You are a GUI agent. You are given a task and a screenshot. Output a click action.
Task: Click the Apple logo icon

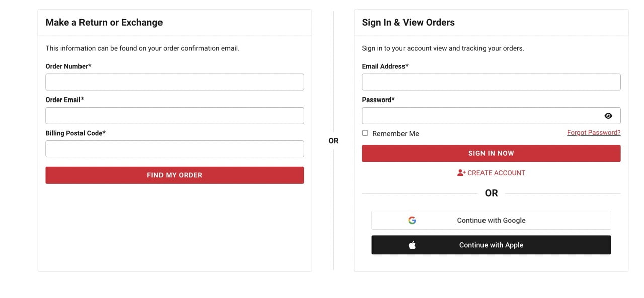click(x=412, y=245)
